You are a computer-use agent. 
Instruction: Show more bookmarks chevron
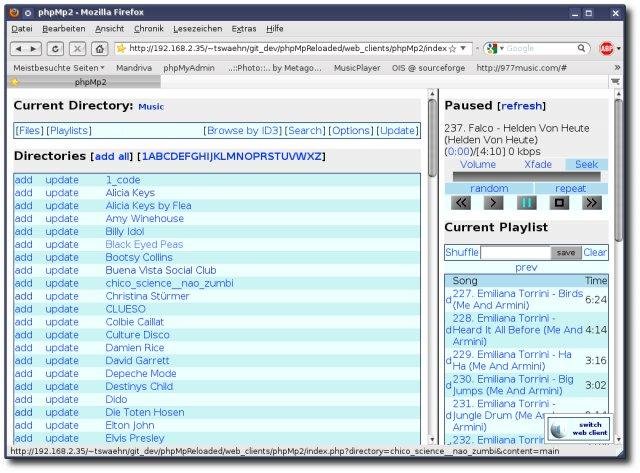click(617, 67)
